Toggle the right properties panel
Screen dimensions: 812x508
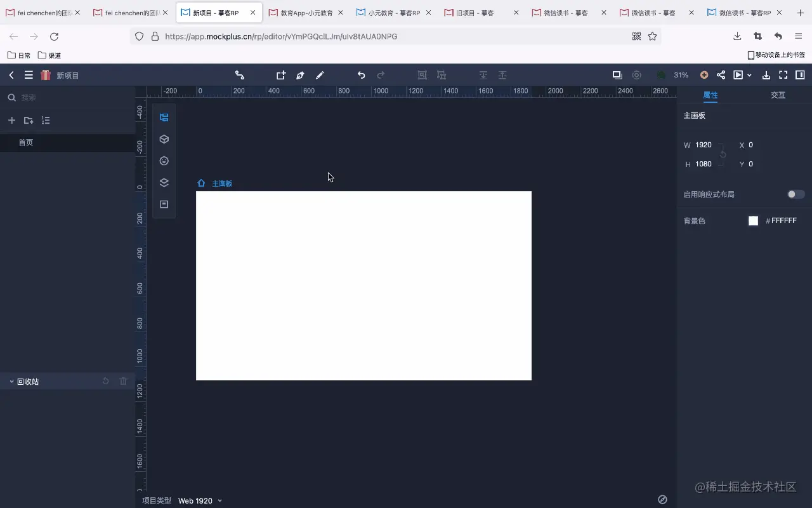[x=801, y=75]
